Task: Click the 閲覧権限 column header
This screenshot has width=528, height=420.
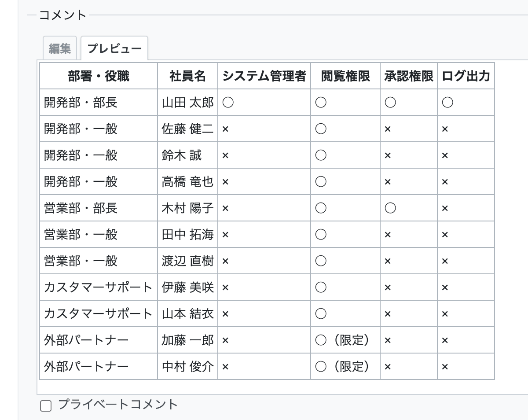Action: point(345,76)
